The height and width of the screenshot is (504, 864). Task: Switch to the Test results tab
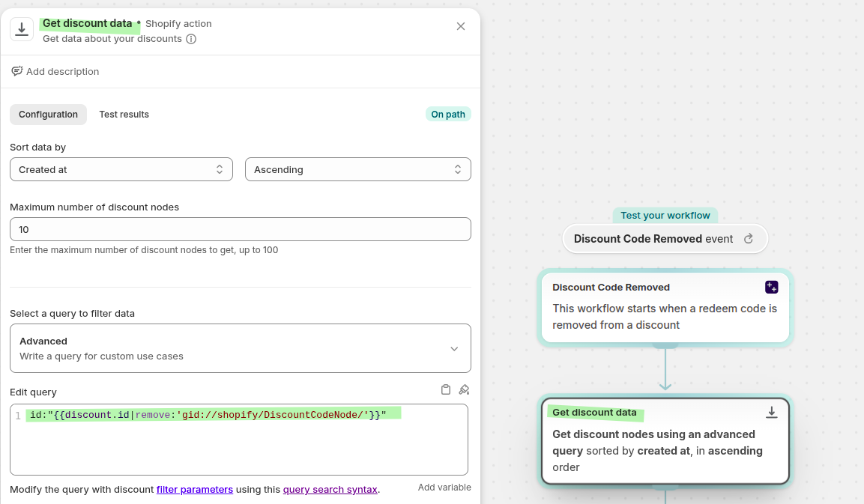click(x=124, y=115)
